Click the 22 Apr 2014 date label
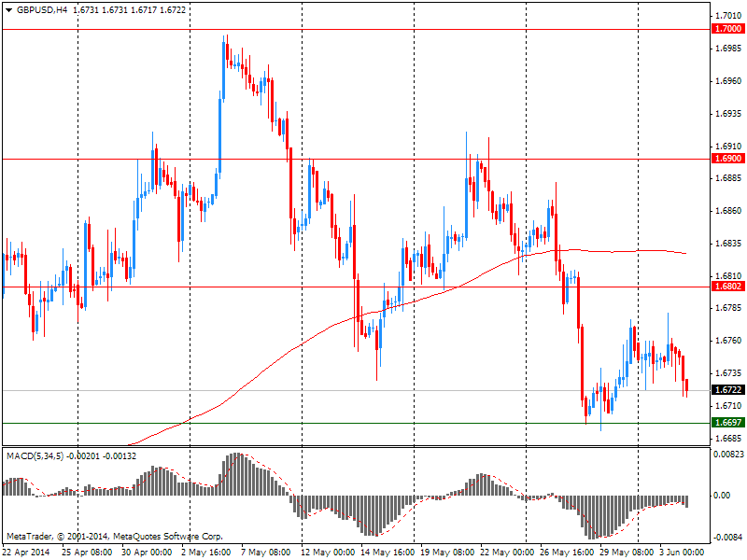Image resolution: width=747 pixels, height=560 pixels. 27,553
